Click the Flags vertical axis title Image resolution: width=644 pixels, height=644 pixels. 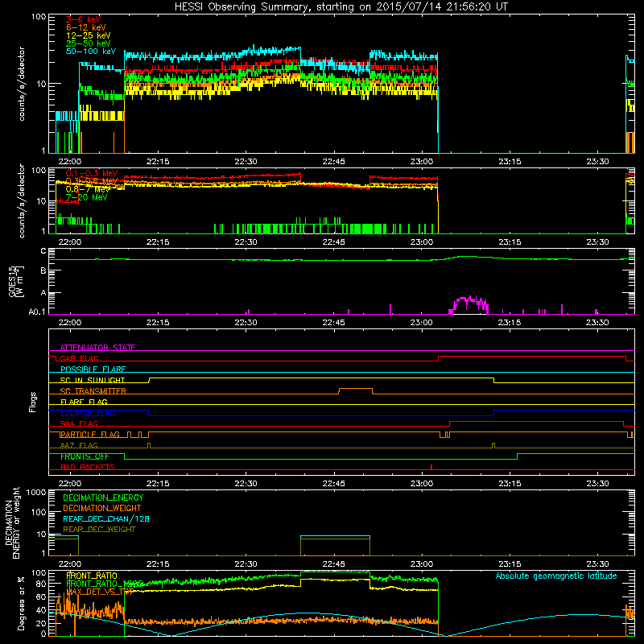point(33,402)
